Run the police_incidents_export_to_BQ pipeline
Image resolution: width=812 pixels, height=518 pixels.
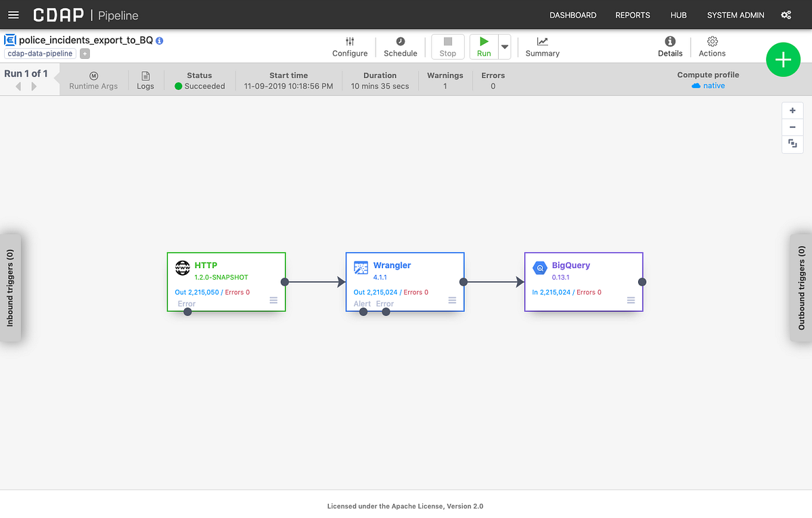tap(483, 46)
